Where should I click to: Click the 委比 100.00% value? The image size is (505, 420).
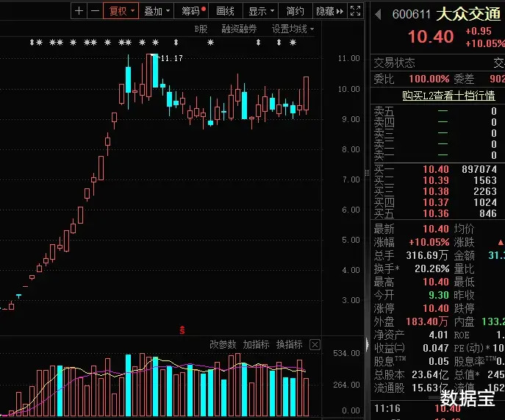point(429,79)
